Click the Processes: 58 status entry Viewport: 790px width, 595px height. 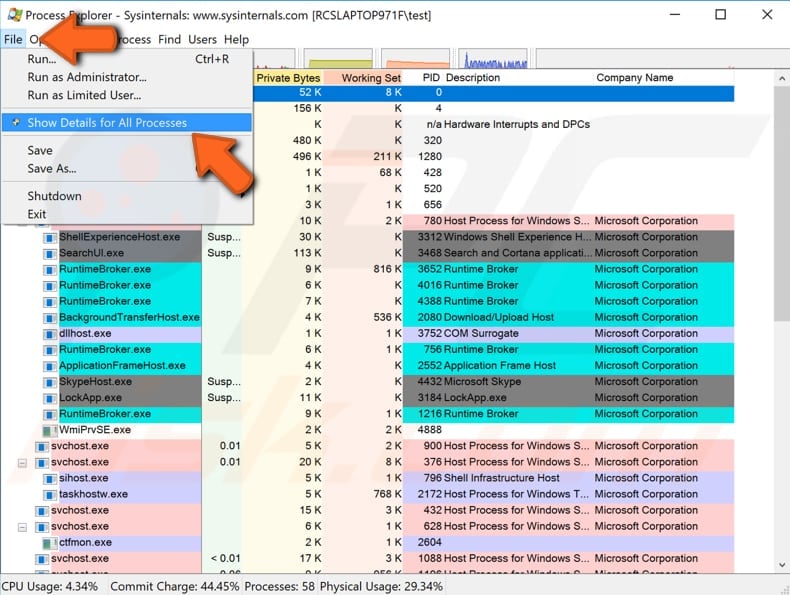pyautogui.click(x=280, y=586)
